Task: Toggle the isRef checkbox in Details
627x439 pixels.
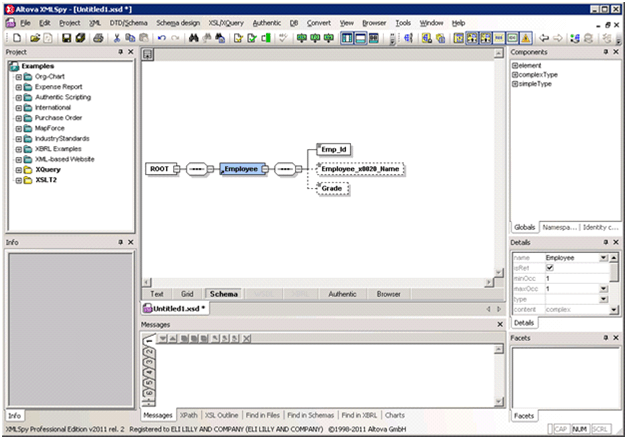Action: point(550,268)
